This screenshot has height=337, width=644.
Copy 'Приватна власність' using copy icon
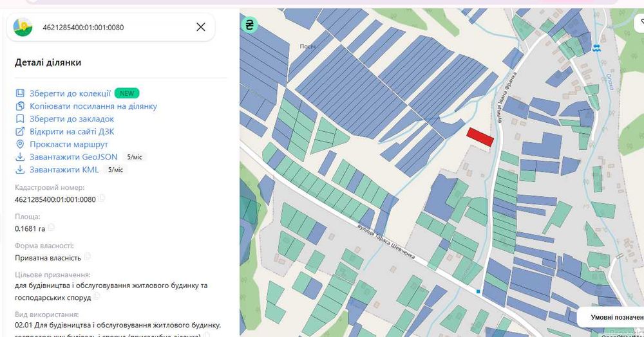(x=87, y=257)
